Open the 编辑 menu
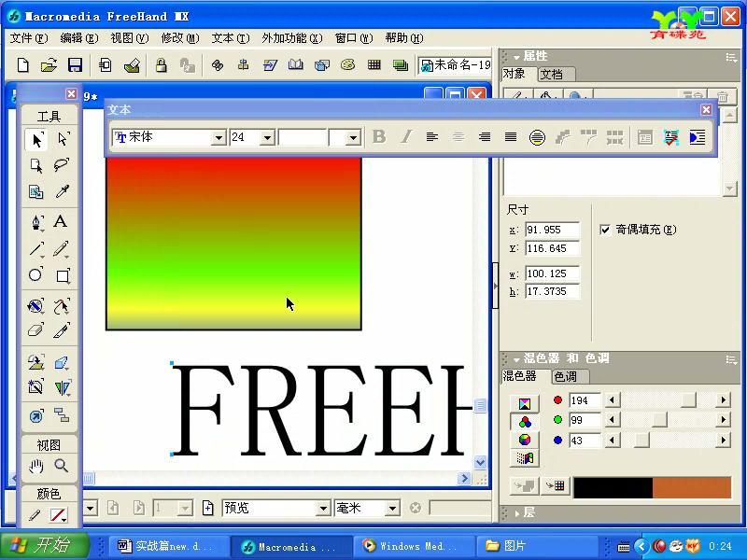The image size is (747, 560). tap(79, 38)
